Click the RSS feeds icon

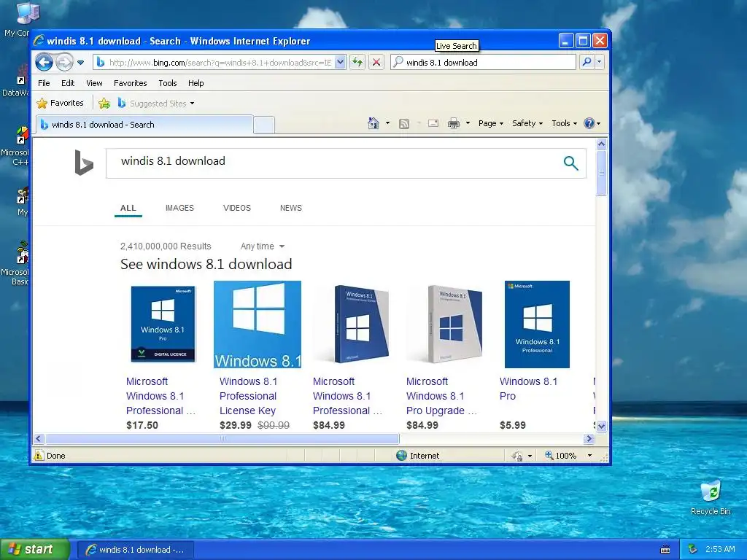404,124
